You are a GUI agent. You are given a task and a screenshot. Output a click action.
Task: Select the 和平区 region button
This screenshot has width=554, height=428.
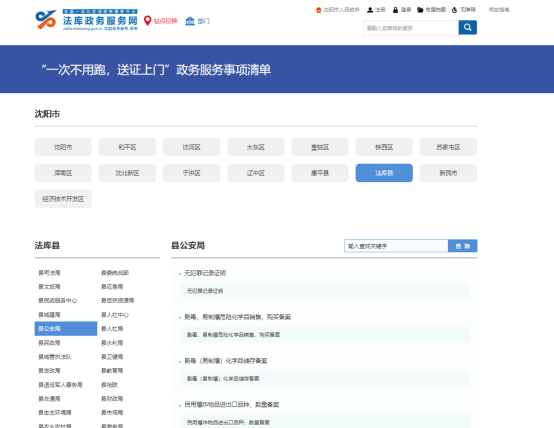127,147
